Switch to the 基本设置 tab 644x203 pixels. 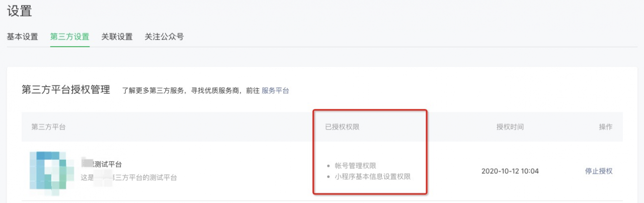click(22, 37)
